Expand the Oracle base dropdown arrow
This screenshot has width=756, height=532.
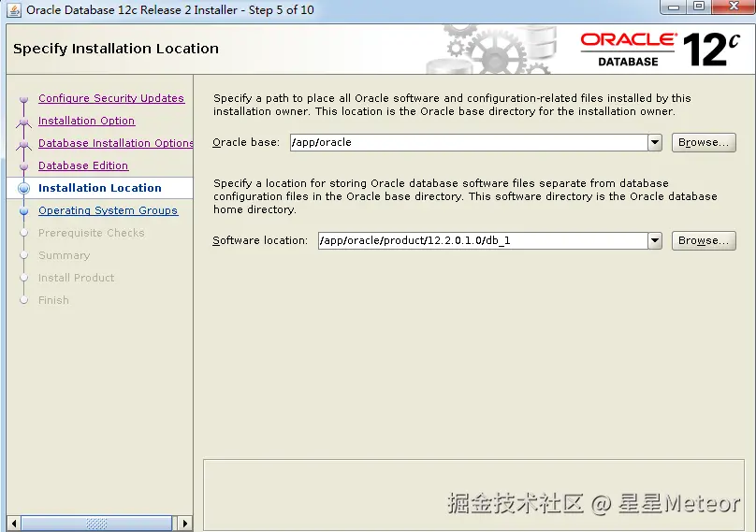(655, 143)
